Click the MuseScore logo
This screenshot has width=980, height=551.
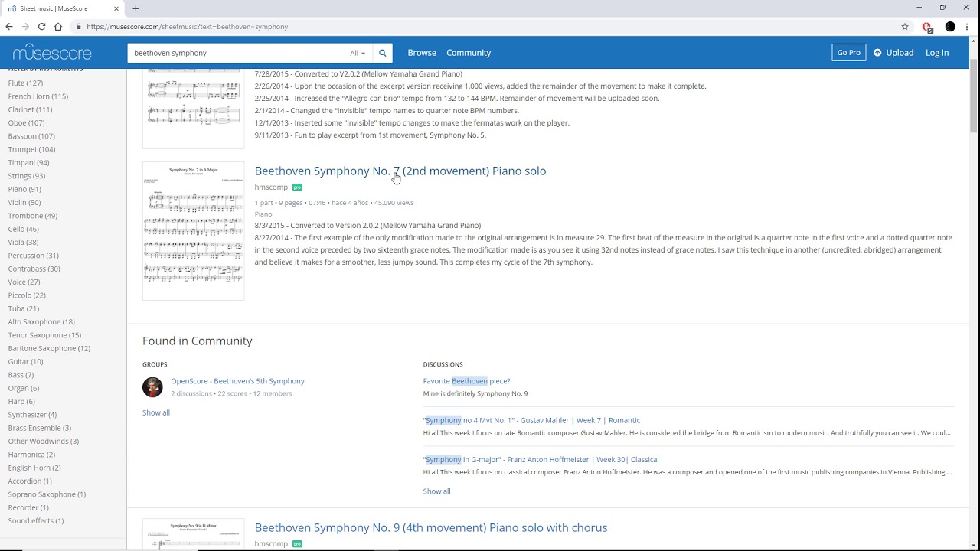point(52,53)
